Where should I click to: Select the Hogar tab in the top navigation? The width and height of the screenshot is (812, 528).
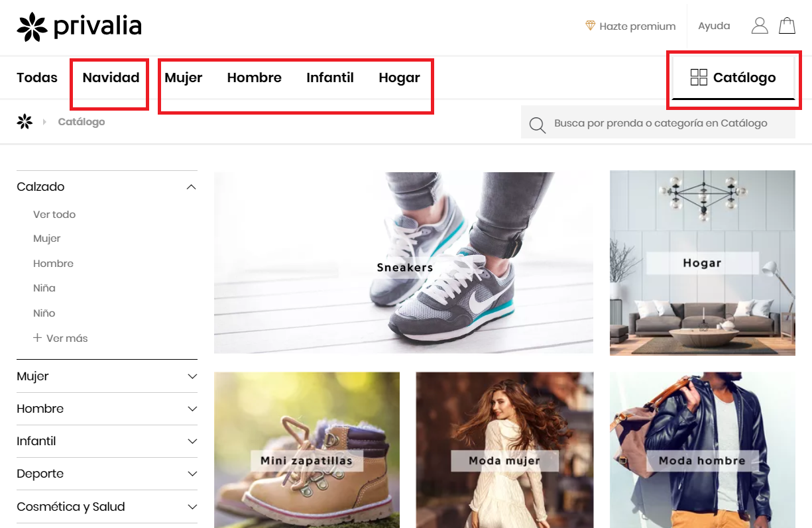click(400, 78)
